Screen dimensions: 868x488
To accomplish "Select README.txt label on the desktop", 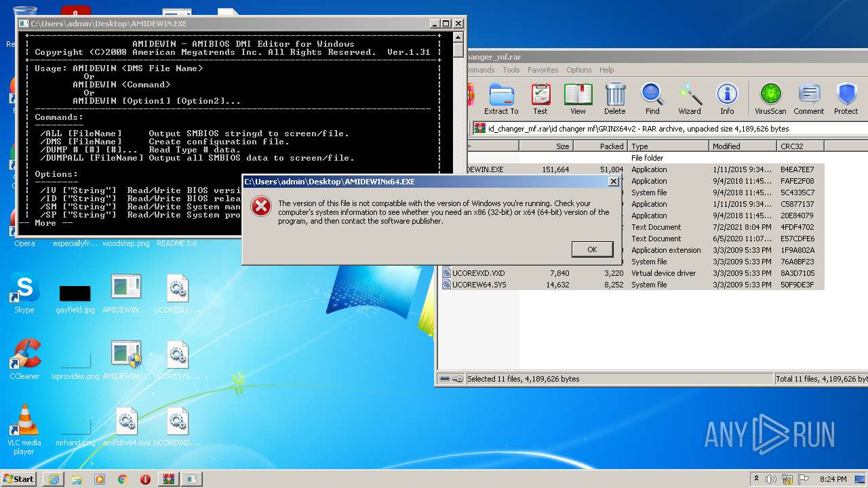I will (177, 243).
